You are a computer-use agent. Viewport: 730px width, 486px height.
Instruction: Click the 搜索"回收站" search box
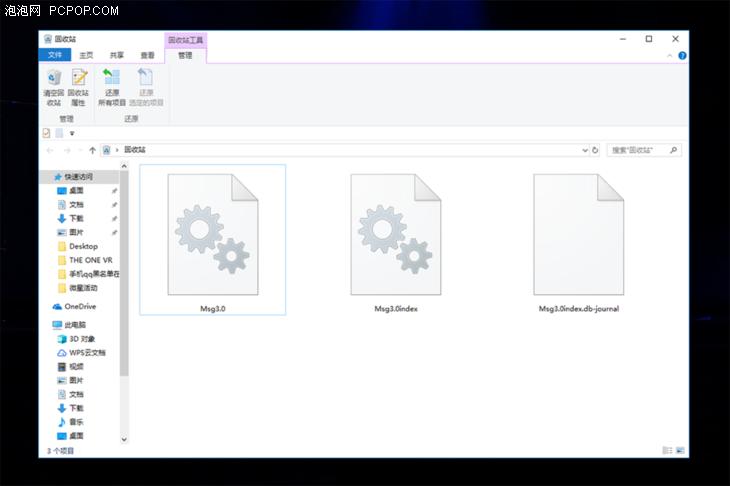click(x=640, y=150)
